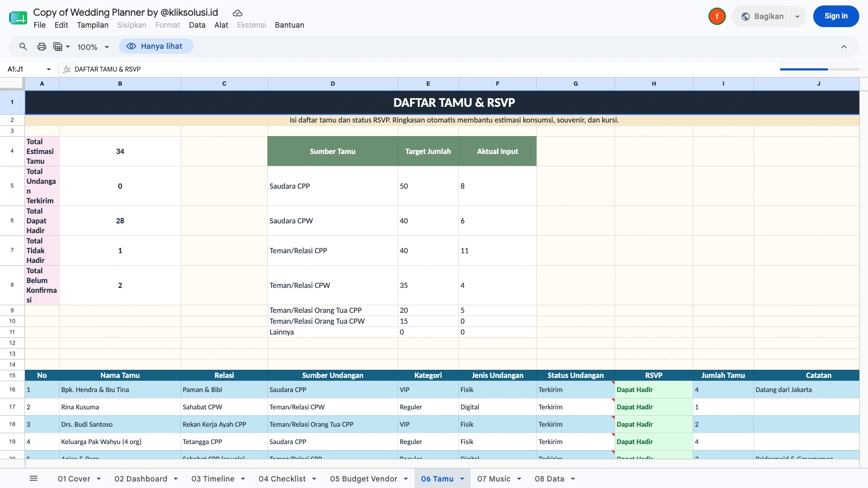The height and width of the screenshot is (488, 868).
Task: Click the Google Sheets home icon
Action: point(18,18)
